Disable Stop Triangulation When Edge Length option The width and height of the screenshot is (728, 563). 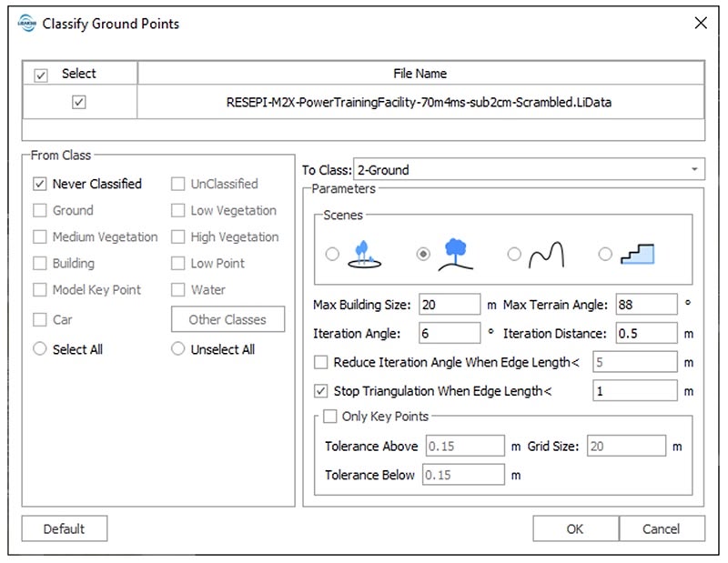[321, 391]
